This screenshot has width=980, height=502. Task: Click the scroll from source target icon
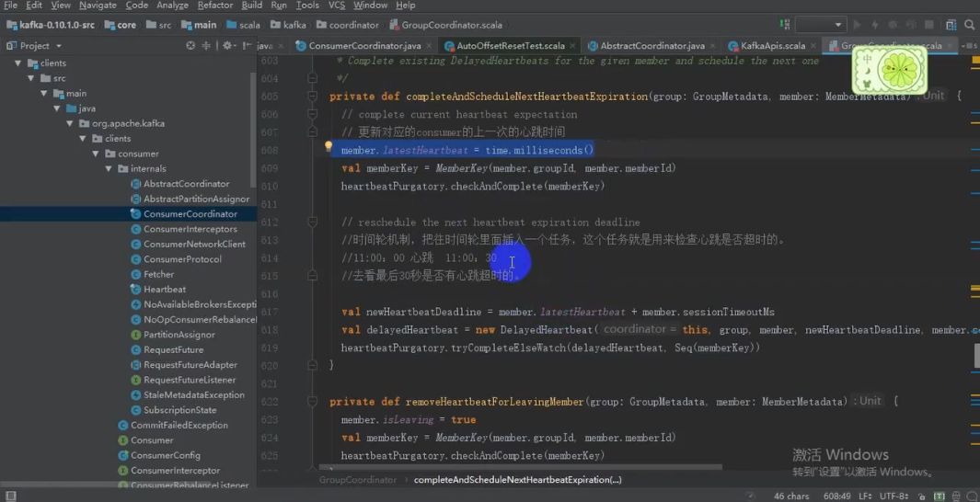pyautogui.click(x=190, y=46)
